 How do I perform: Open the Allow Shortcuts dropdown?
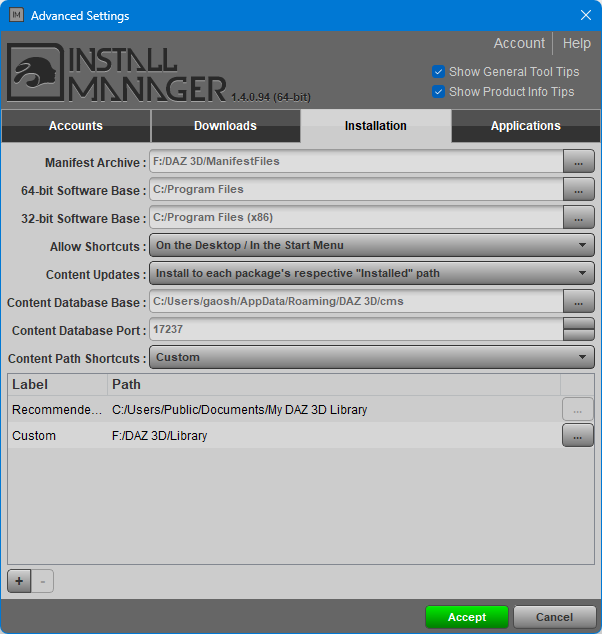[x=370, y=245]
